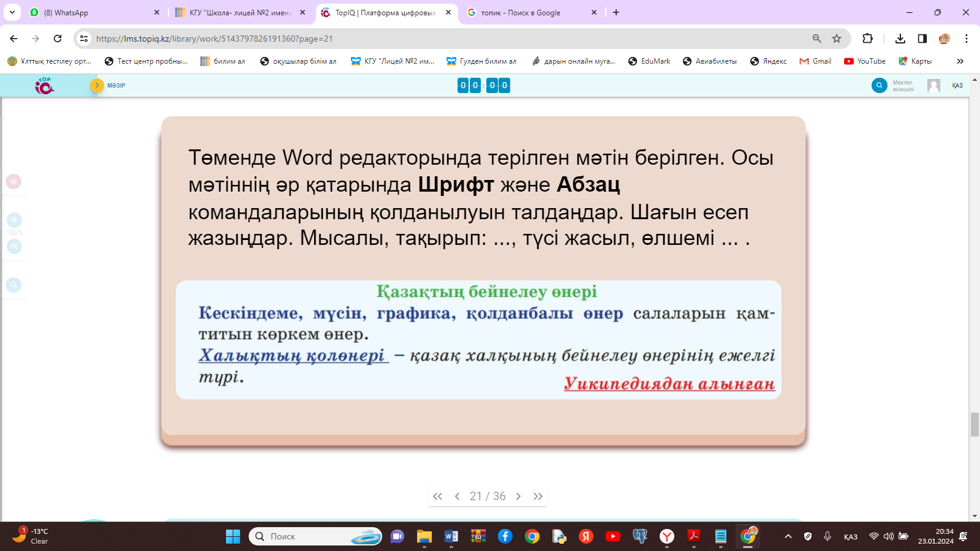Open the Chrome profile avatar
980x551 pixels.
[944, 39]
